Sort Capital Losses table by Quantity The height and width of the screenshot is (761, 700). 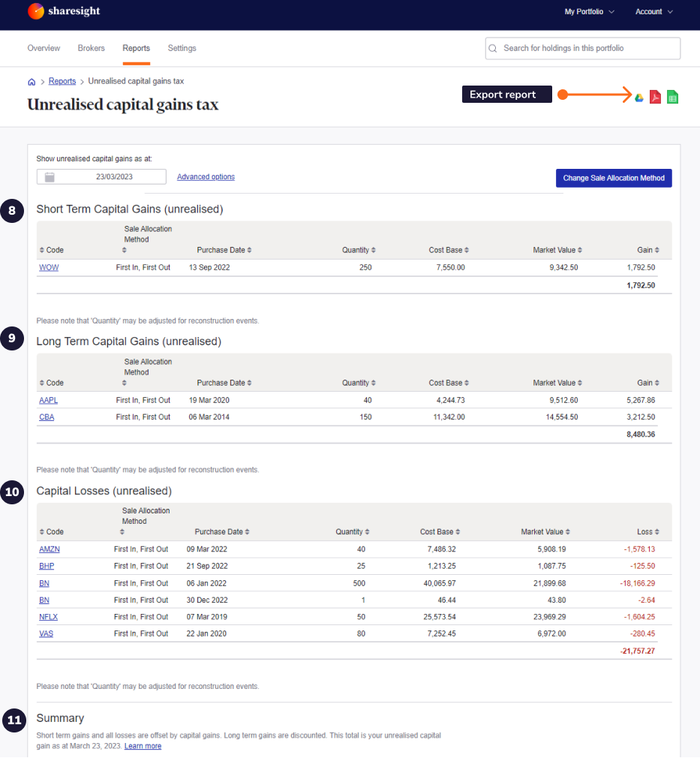353,532
